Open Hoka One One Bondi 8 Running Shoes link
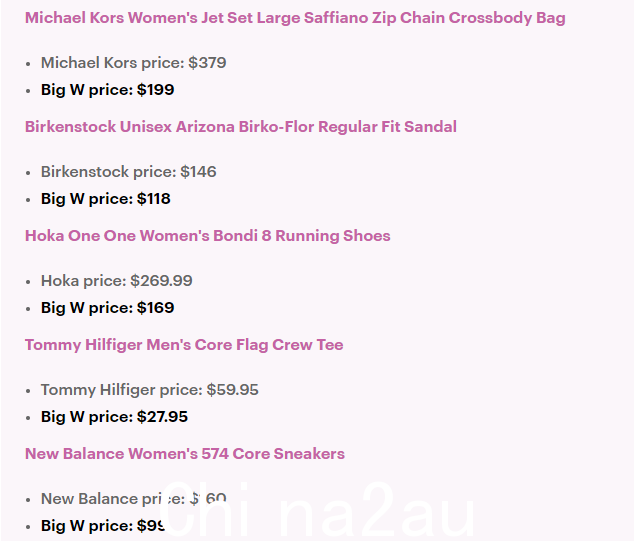 point(208,236)
